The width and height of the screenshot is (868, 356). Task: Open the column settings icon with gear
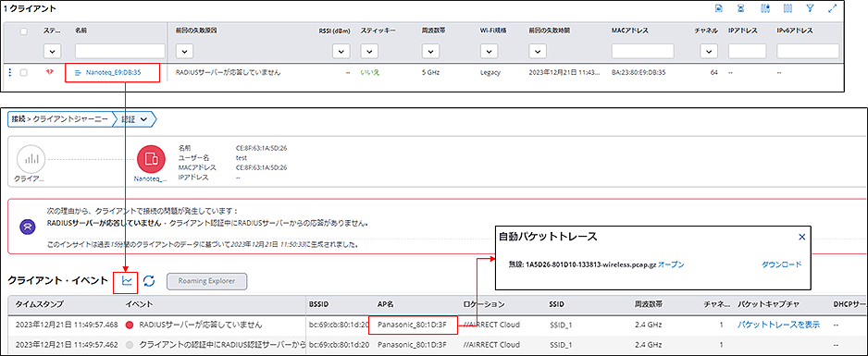(766, 8)
